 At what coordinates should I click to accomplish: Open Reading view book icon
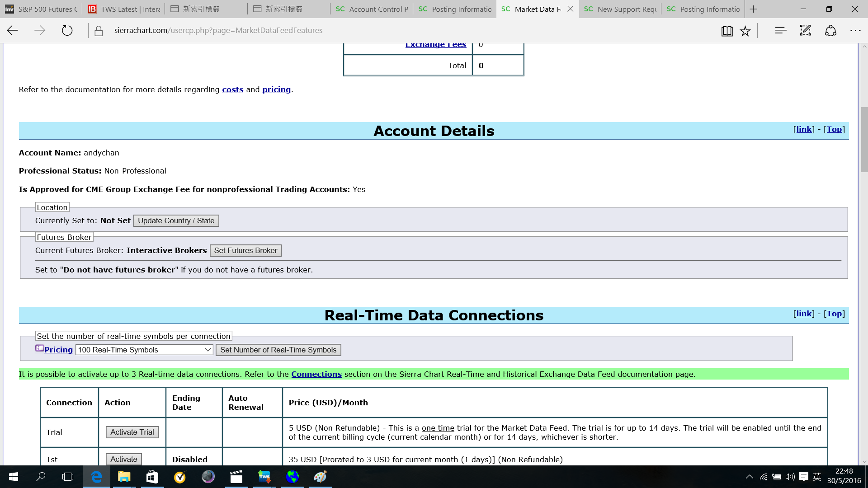tap(727, 31)
